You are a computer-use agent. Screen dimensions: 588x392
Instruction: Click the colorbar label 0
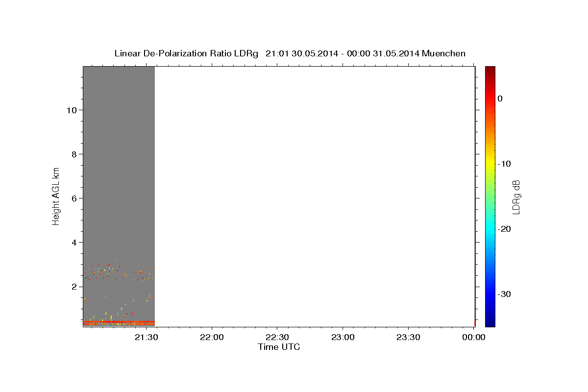(x=500, y=98)
